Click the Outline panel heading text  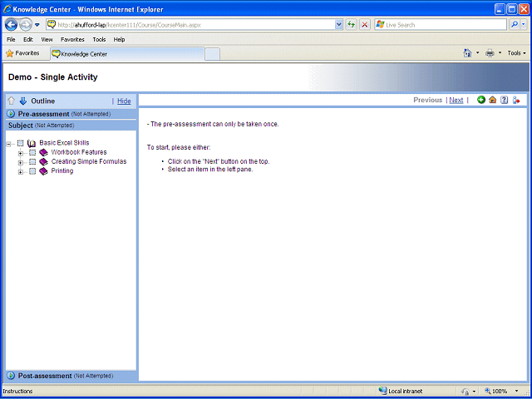point(42,101)
